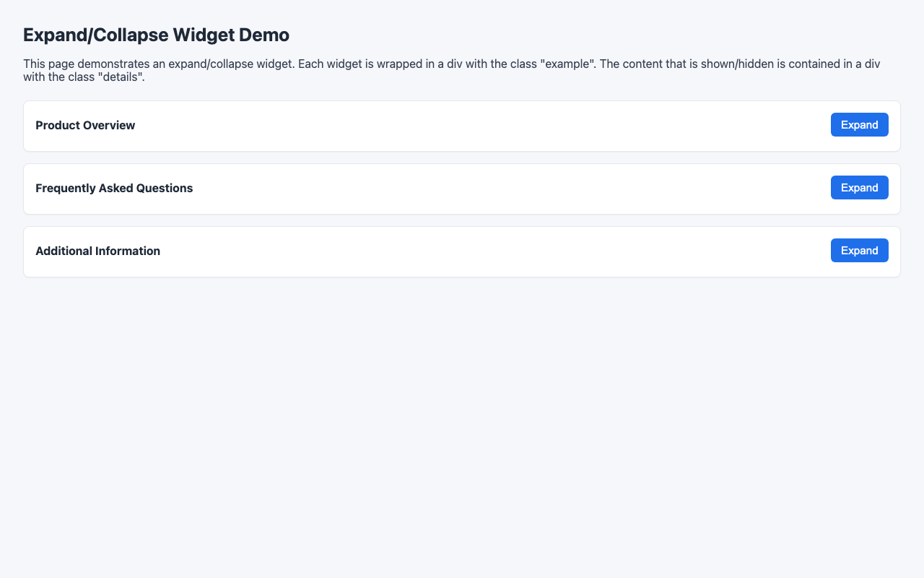Click inside the Frequently Asked Questions widget card
The image size is (924, 578).
pos(462,189)
